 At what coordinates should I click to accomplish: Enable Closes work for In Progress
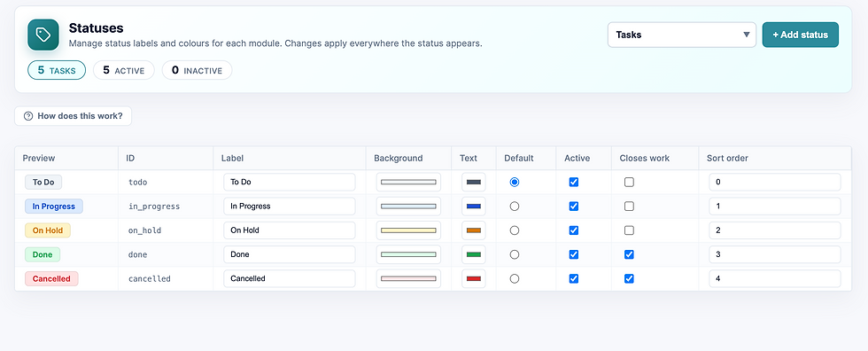click(x=629, y=206)
